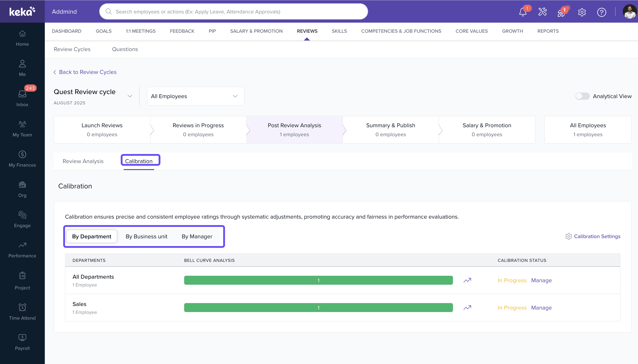
Task: Click trend chart icon for All Departments
Action: [467, 280]
